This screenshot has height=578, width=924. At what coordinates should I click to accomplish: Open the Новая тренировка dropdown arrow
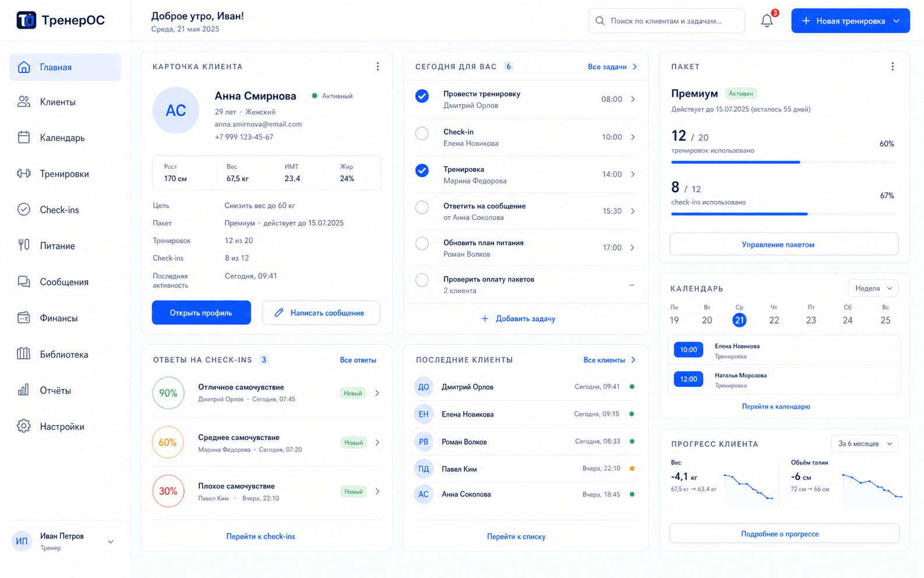pyautogui.click(x=897, y=21)
